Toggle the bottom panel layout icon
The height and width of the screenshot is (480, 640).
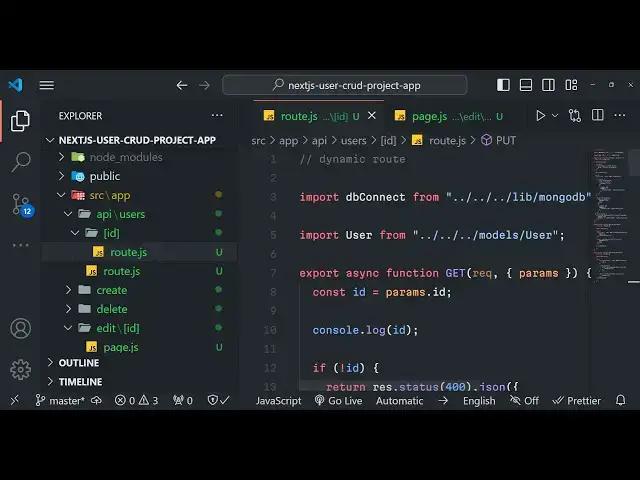pyautogui.click(x=526, y=85)
